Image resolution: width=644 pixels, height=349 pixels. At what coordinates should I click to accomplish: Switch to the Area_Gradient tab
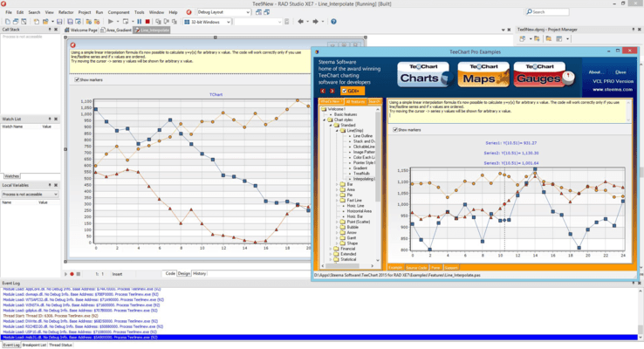(116, 30)
